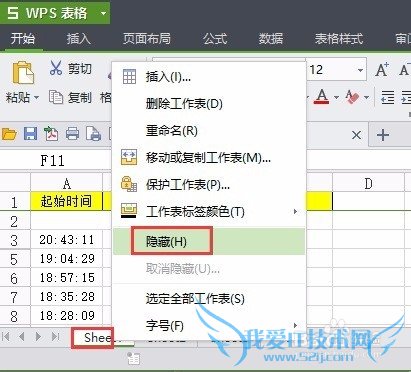Choose 字号(F) from context menu

209,325
